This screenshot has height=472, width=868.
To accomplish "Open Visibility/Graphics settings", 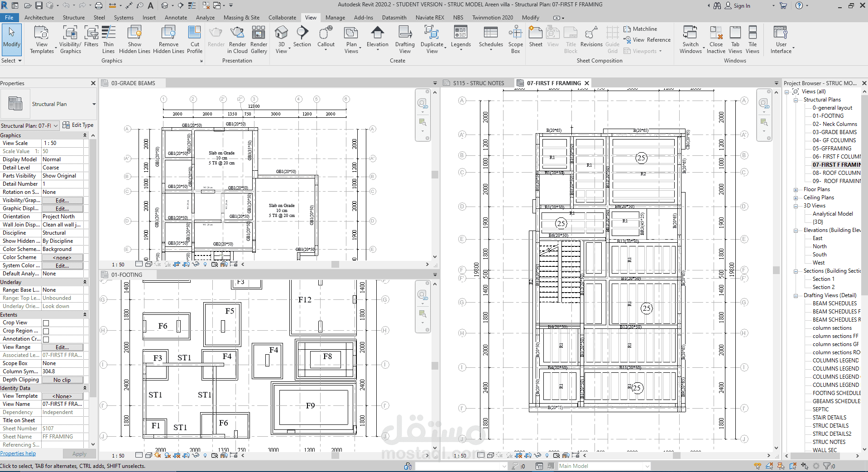I will (70, 39).
